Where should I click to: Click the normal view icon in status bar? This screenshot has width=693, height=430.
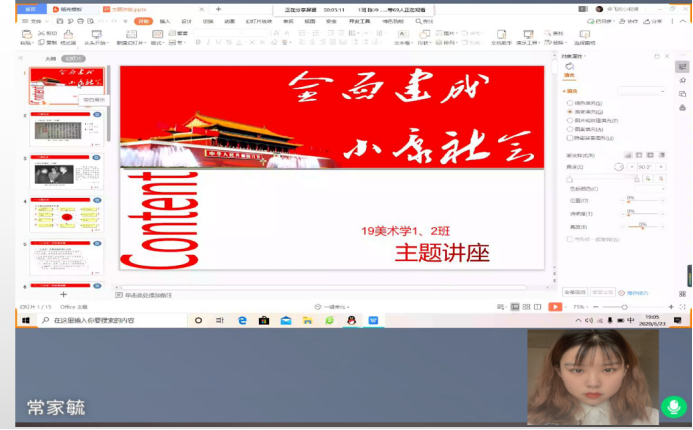515,307
